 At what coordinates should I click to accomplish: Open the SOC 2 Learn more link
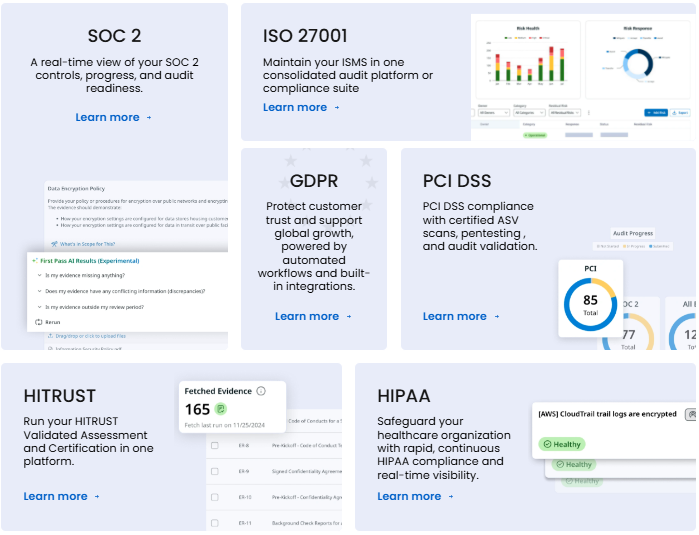tap(113, 117)
